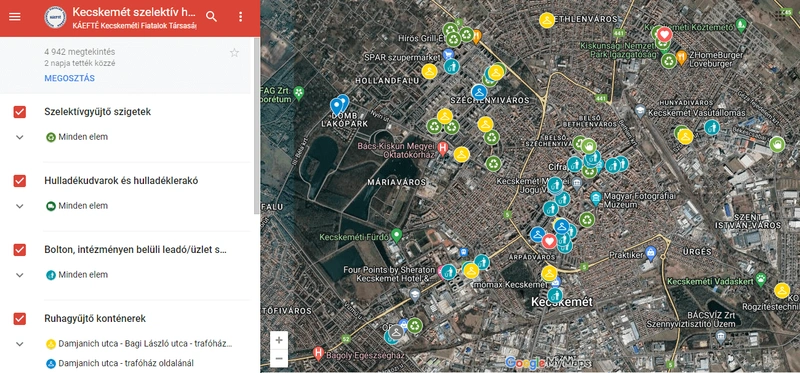Star this map
Image resolution: width=800 pixels, height=373 pixels.
click(x=234, y=53)
